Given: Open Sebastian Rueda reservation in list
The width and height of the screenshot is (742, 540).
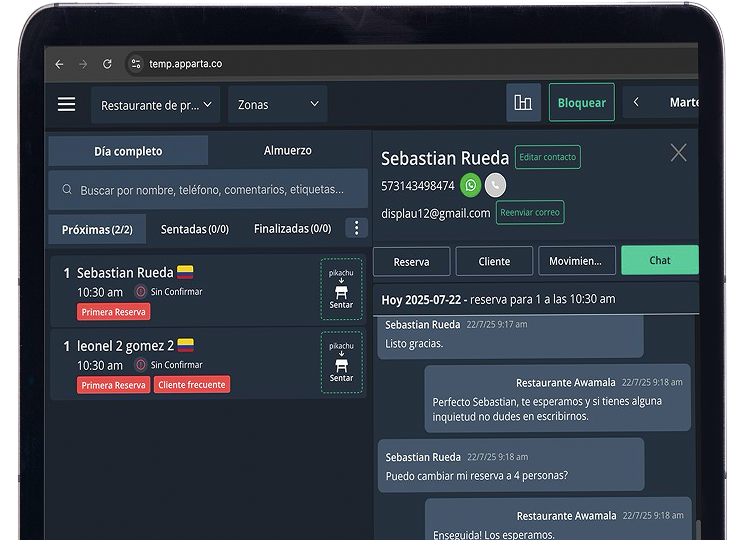Looking at the screenshot, I should coord(208,290).
